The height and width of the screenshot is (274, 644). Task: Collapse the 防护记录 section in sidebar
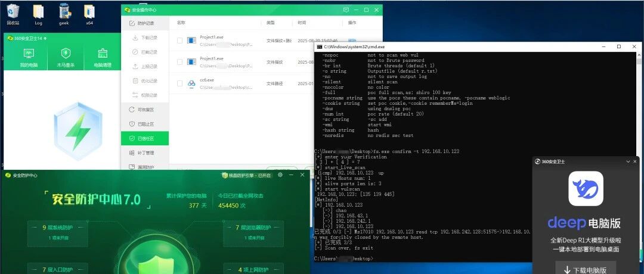145,23
